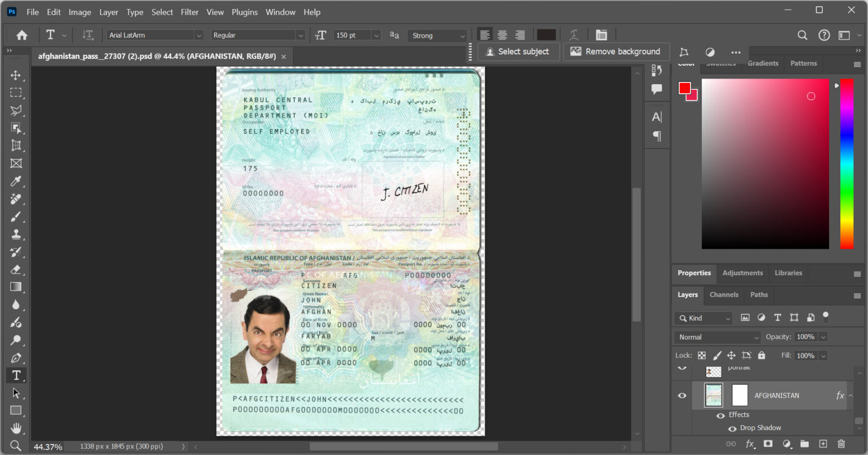This screenshot has width=868, height=455.
Task: Select the Clone Stamp tool
Action: click(16, 234)
